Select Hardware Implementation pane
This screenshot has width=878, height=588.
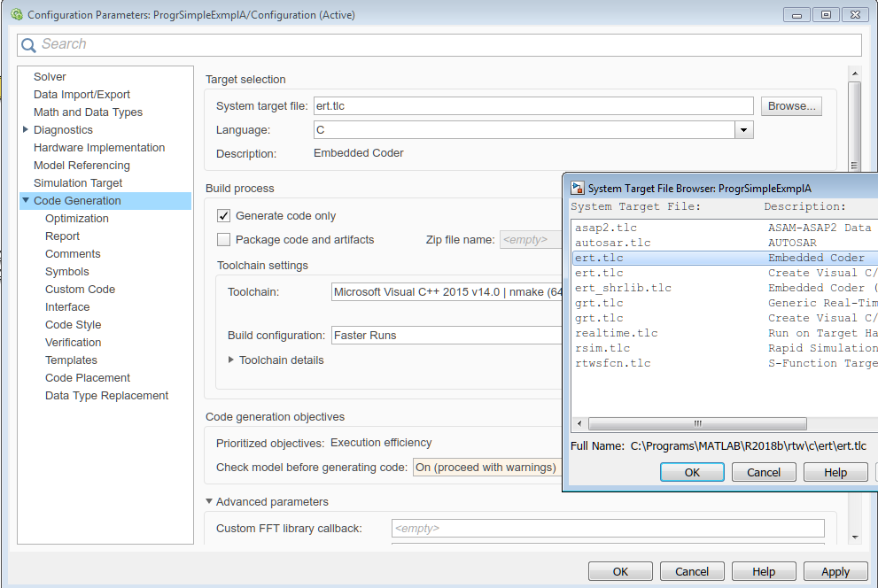point(99,148)
